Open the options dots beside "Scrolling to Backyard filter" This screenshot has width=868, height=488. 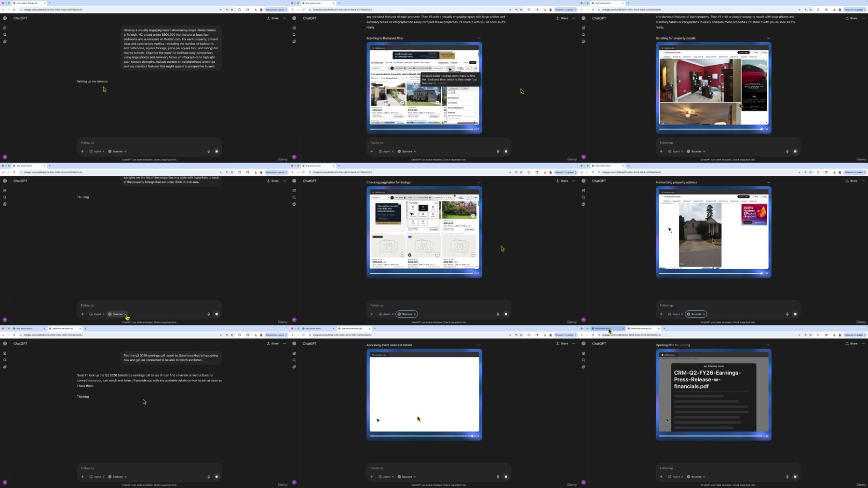click(x=479, y=38)
